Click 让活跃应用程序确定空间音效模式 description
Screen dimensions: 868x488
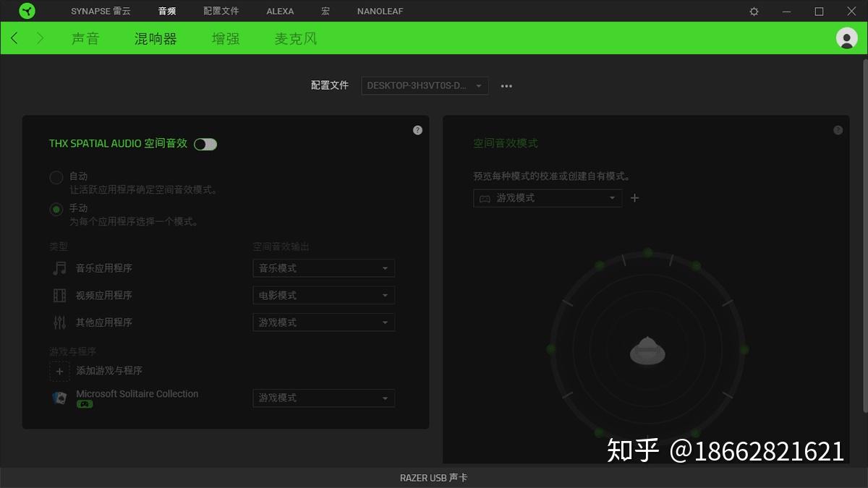[x=143, y=190]
